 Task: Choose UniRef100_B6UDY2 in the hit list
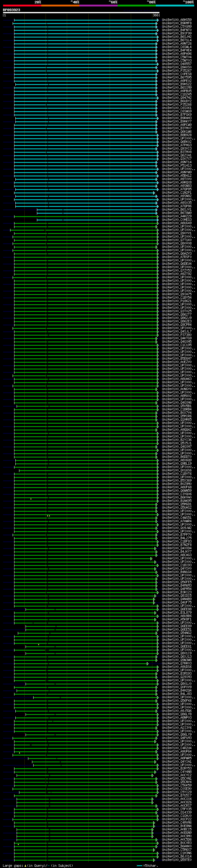pyautogui.click(x=177, y=101)
